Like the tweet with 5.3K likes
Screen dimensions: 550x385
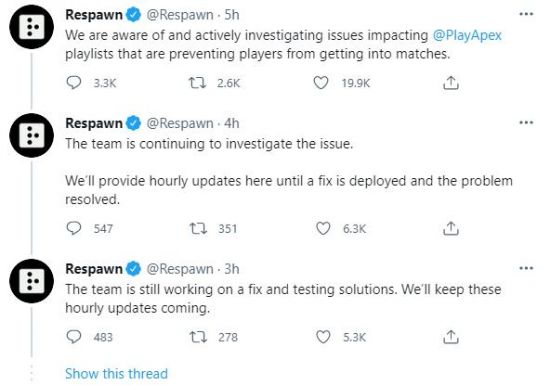tap(323, 337)
